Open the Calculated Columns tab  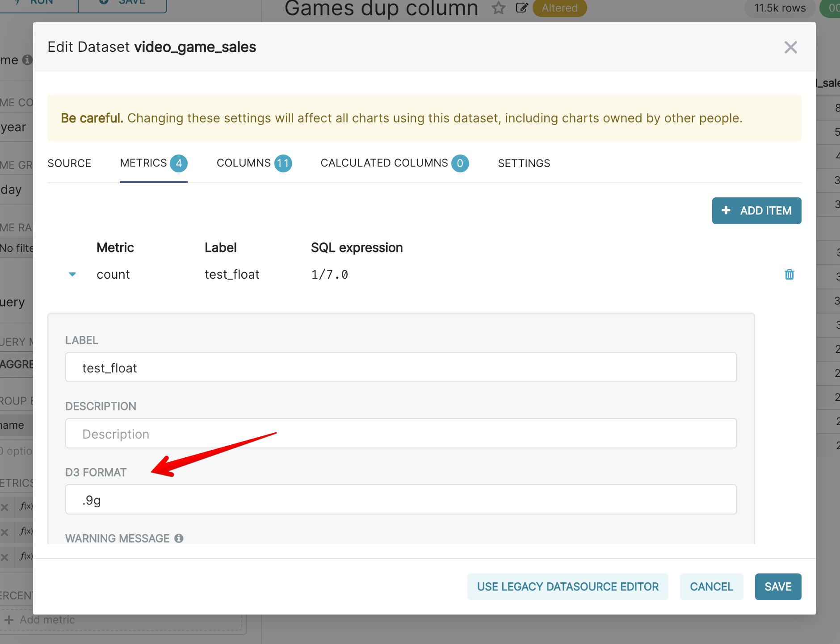pyautogui.click(x=384, y=163)
